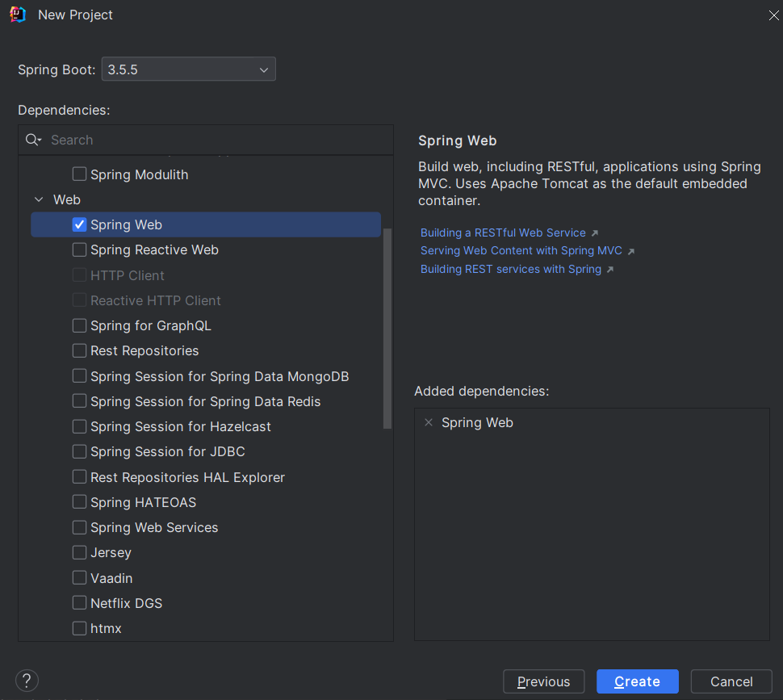Screen dimensions: 783x700
Task: Open Building REST services with Spring link
Action: [x=511, y=269]
